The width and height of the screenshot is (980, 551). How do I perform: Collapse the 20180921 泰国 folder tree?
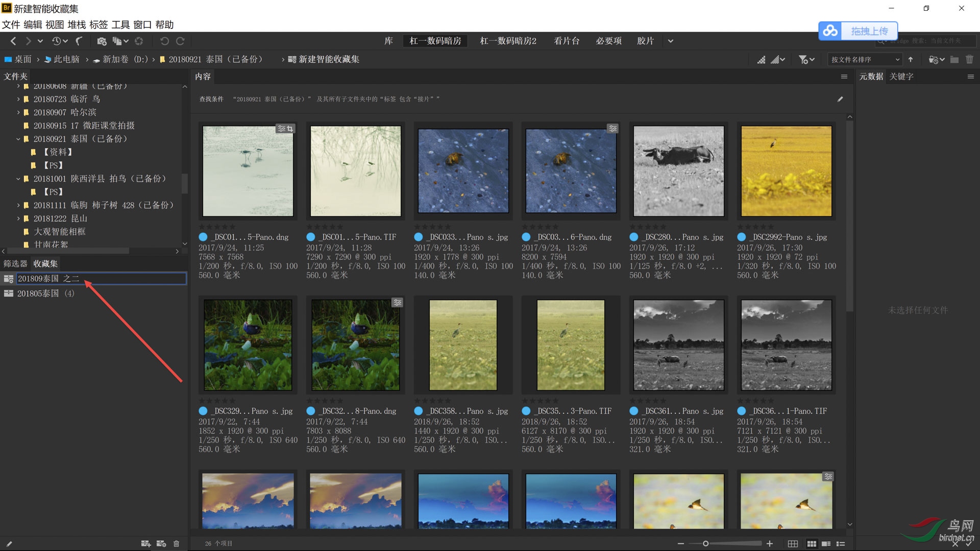click(x=18, y=139)
